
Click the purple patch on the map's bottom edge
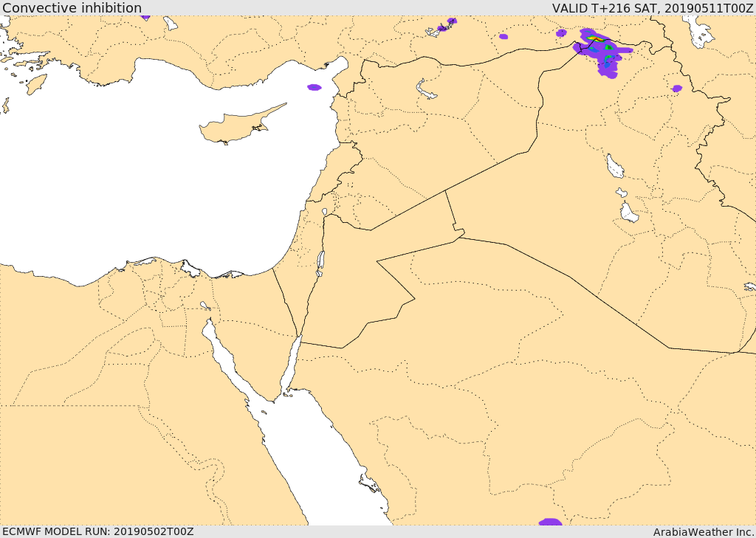pos(550,522)
